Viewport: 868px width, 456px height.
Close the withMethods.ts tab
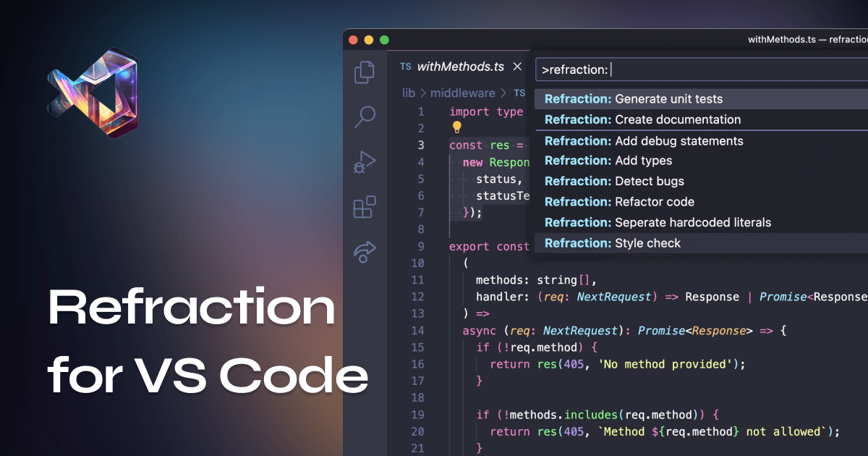[x=518, y=66]
